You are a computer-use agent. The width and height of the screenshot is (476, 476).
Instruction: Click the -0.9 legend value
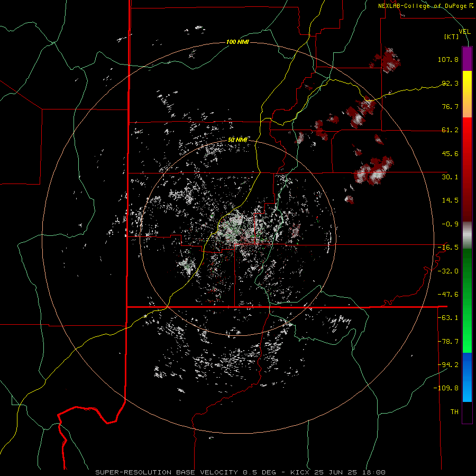[450, 224]
